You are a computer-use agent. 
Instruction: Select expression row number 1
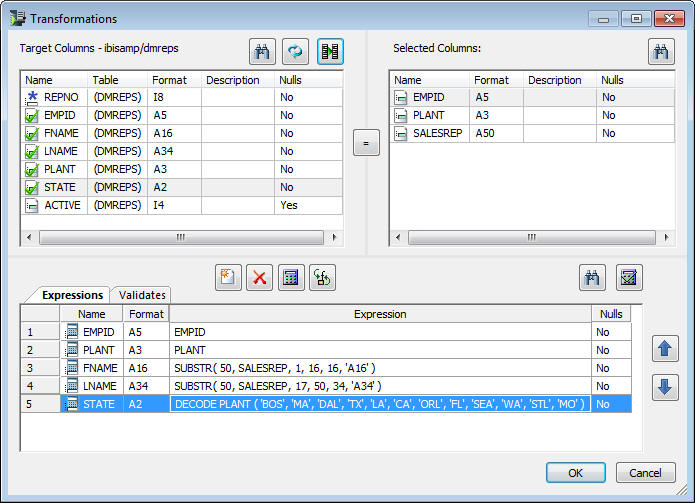pos(40,332)
